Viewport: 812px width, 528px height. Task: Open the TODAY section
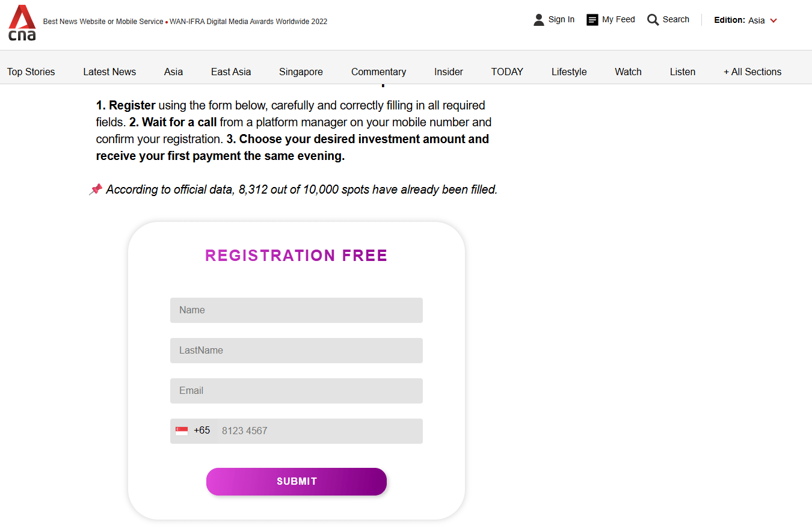(x=507, y=72)
